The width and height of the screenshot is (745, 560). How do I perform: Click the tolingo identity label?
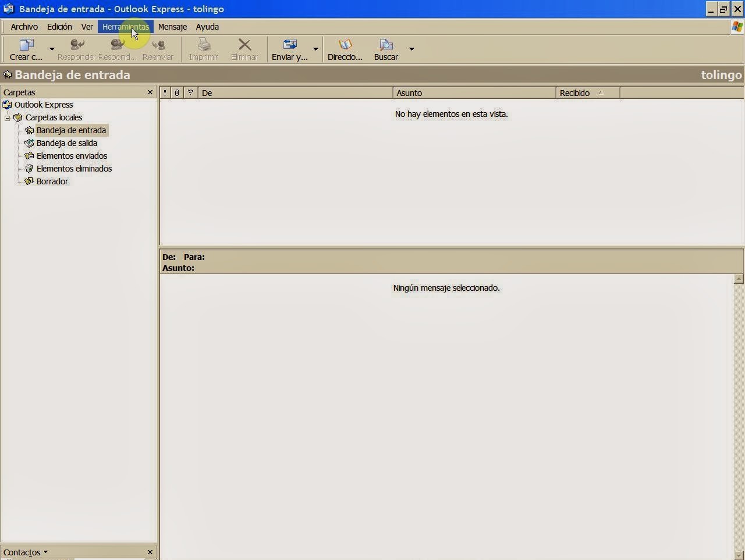click(721, 75)
